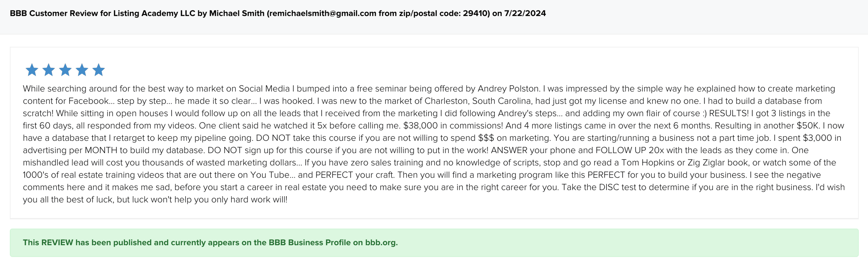The image size is (868, 260).
Task: Click 'Charleston, South Carolina' in the review text
Action: click(477, 101)
